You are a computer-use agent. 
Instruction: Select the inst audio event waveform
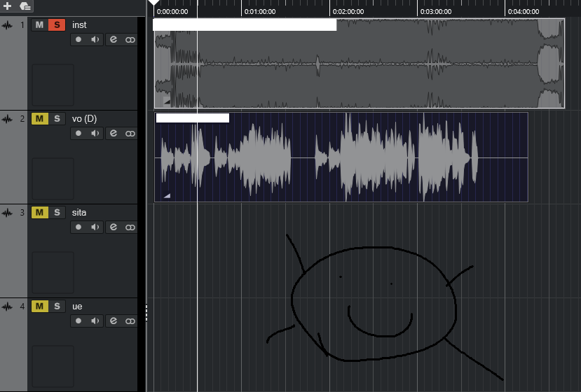tap(360, 64)
